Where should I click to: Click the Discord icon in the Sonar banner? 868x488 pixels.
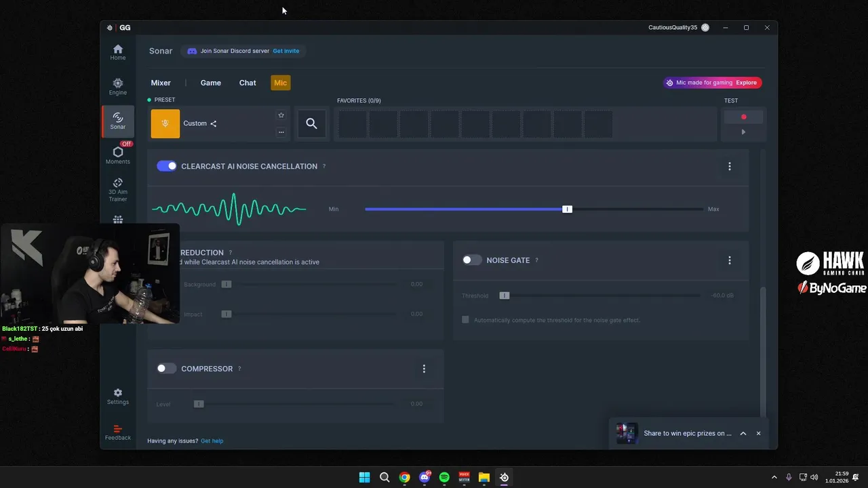coord(192,51)
